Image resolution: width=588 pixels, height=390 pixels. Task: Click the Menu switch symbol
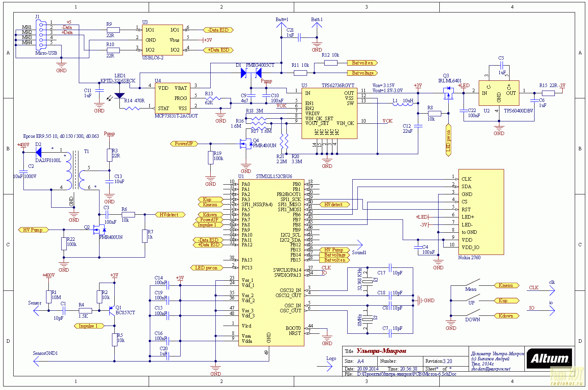click(x=471, y=283)
